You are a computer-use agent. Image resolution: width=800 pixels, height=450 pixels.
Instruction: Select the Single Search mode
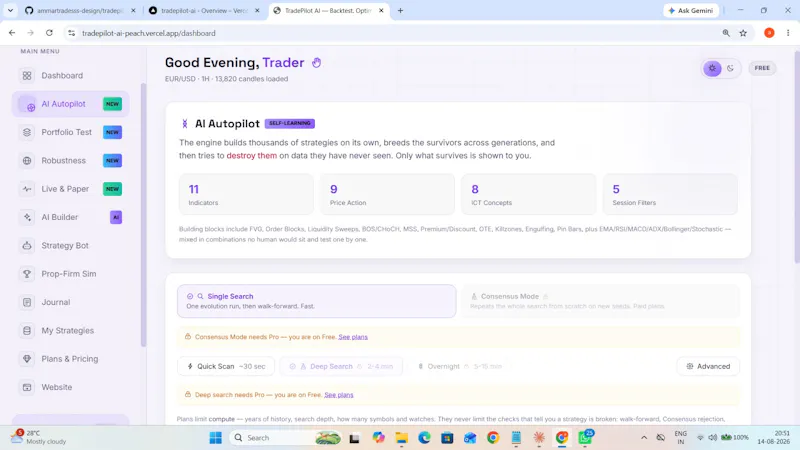click(316, 301)
